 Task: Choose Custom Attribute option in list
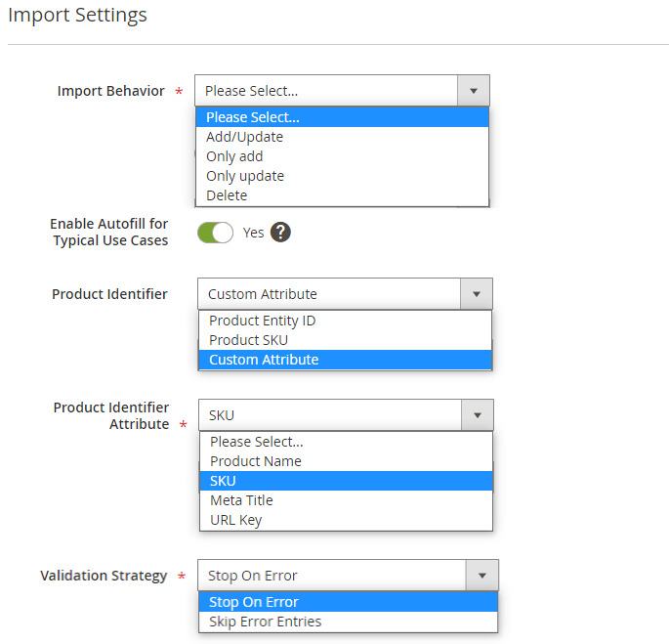pos(345,360)
